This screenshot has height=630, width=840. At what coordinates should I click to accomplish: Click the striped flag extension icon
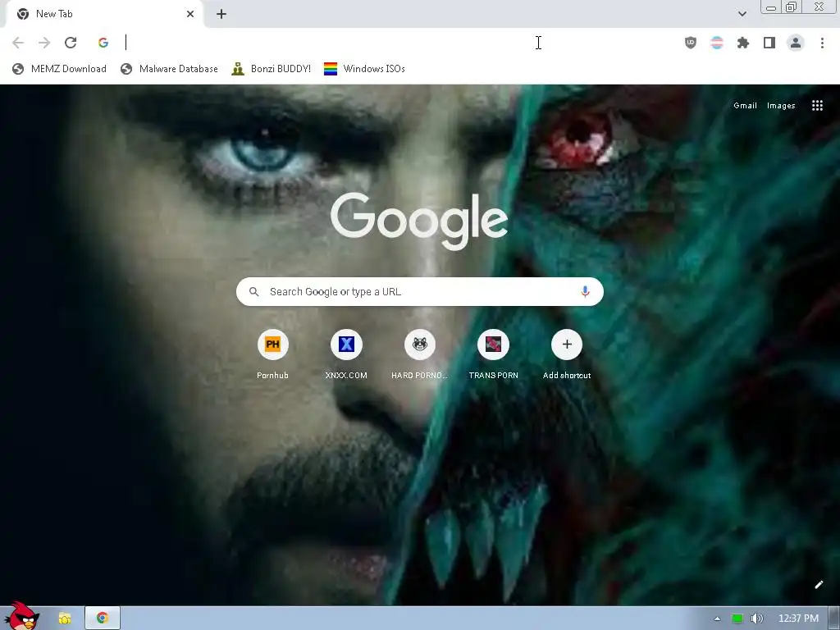717,43
